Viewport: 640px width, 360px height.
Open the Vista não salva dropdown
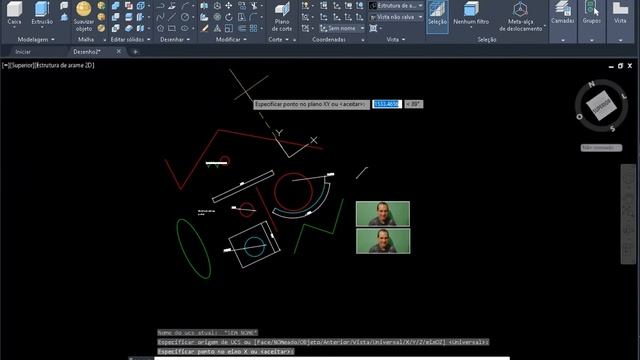tap(396, 17)
